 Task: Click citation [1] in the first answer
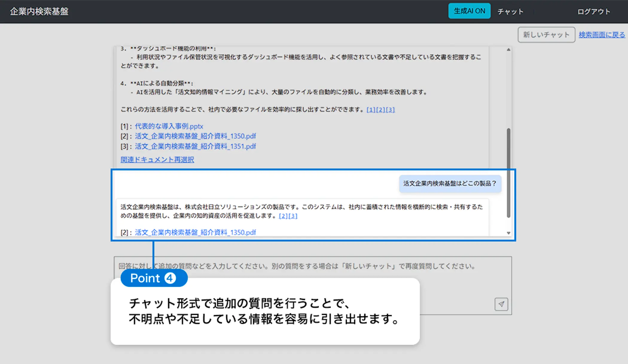371,110
